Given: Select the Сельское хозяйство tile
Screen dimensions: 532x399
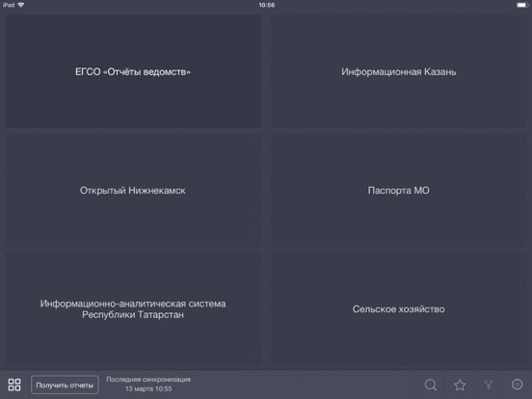Looking at the screenshot, I should pos(399,308).
